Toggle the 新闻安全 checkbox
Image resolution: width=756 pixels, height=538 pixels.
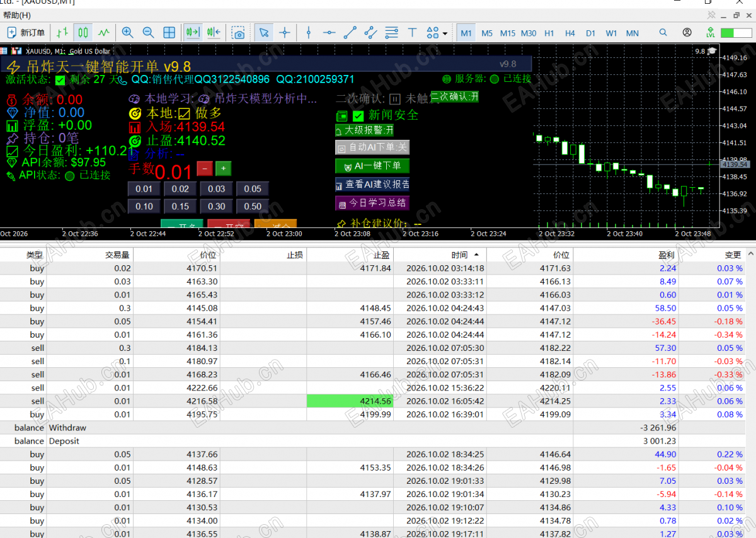358,116
